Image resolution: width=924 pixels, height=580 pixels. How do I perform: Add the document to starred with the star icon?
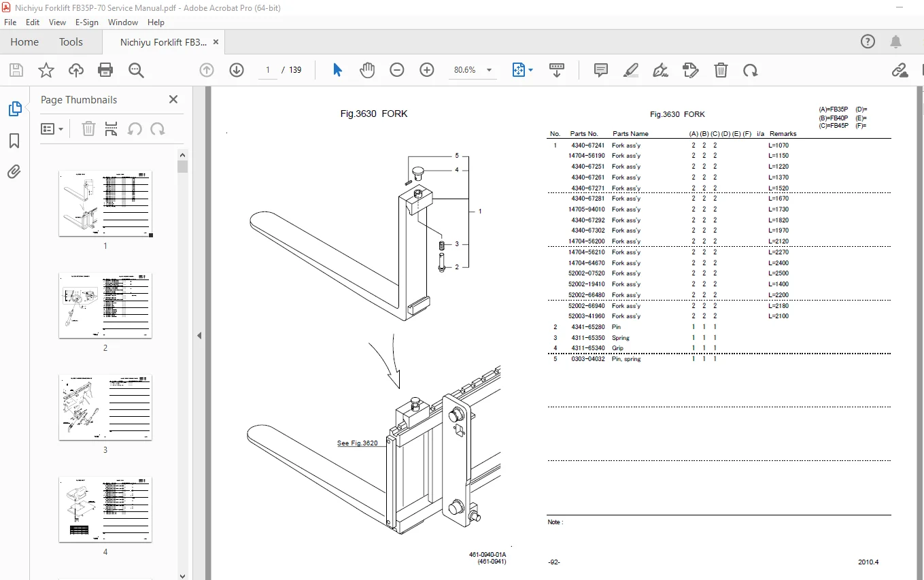pyautogui.click(x=46, y=70)
